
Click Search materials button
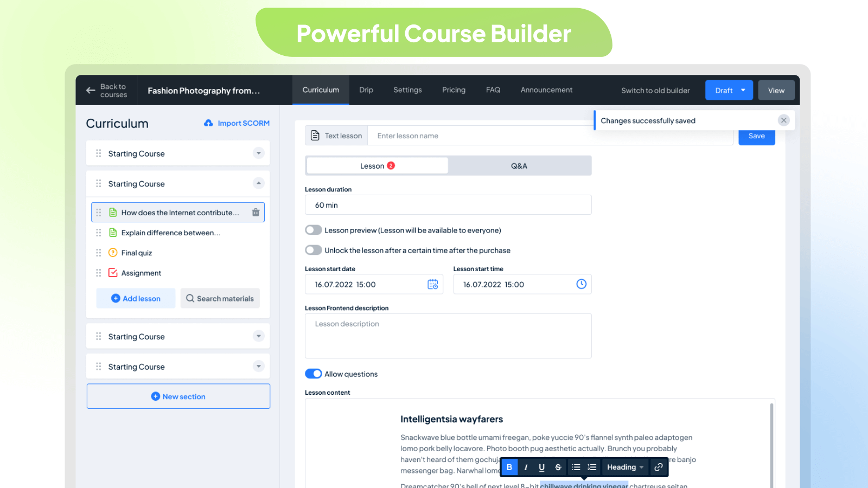tap(220, 298)
